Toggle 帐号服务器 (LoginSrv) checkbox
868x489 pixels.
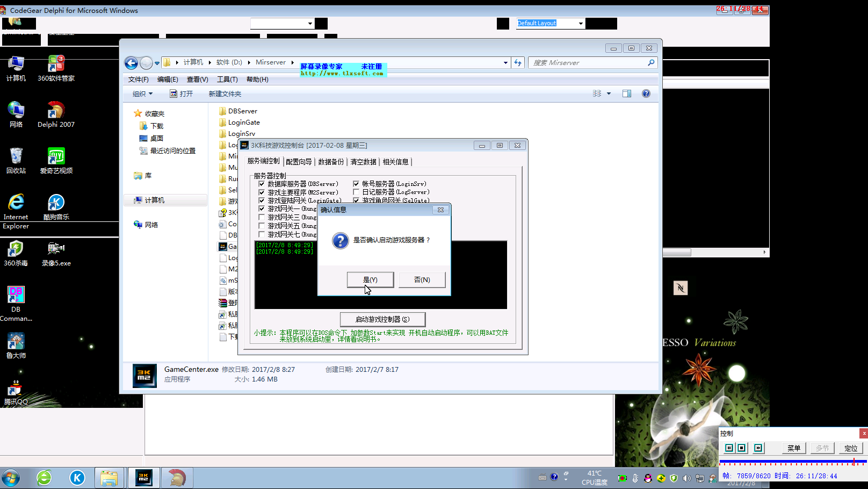[356, 184]
